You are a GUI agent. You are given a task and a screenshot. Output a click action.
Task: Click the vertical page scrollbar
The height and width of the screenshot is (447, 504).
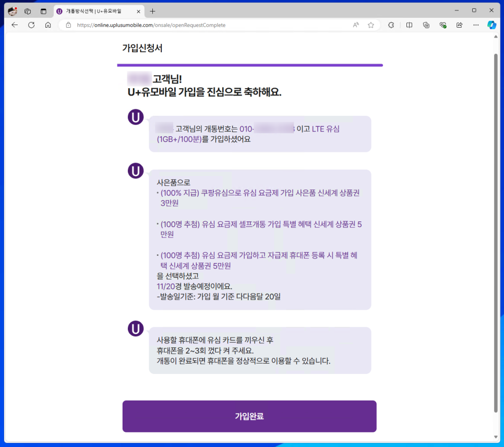(496, 233)
